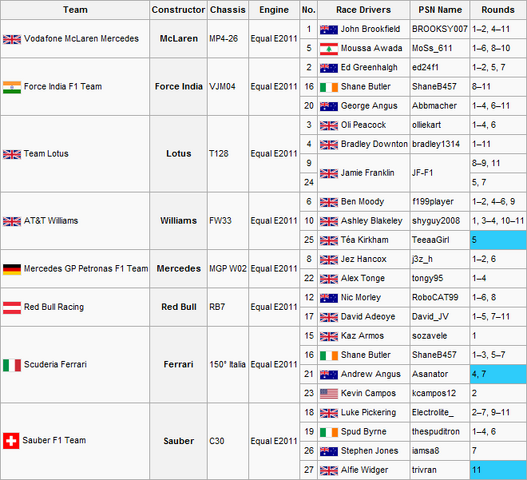Open the Red Bull Racing team link

[54, 307]
